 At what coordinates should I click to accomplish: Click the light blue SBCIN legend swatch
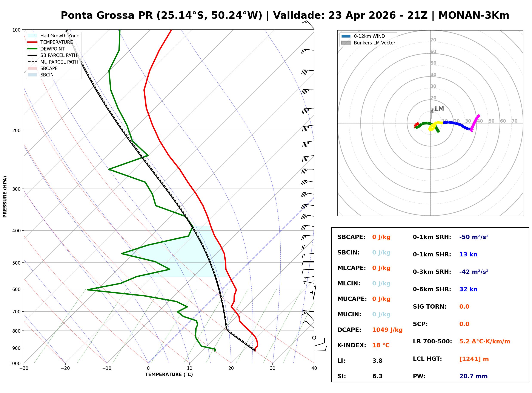tap(32, 75)
